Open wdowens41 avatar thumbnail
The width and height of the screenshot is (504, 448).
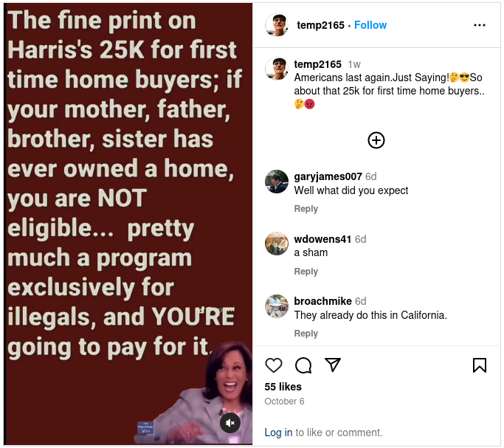pyautogui.click(x=277, y=244)
